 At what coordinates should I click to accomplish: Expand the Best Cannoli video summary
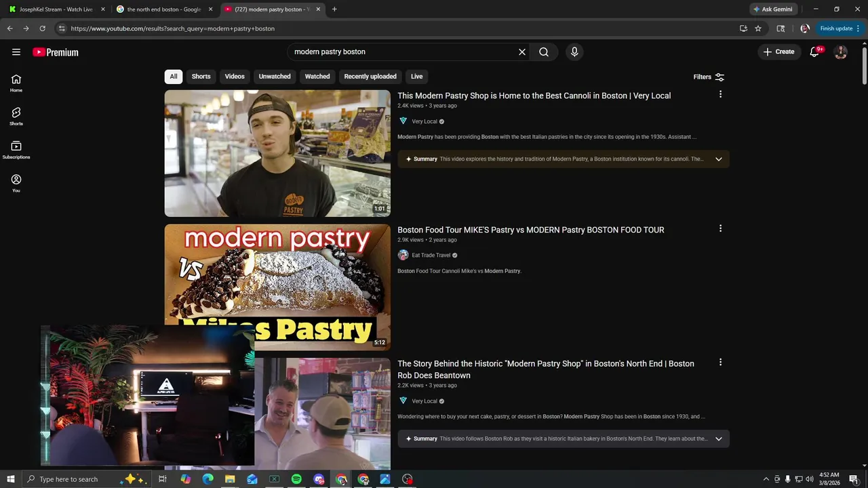pos(719,159)
